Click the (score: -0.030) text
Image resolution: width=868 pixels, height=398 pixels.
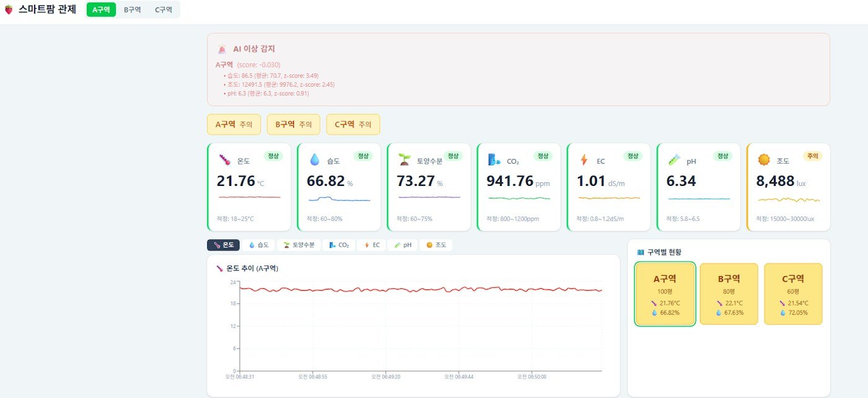click(x=259, y=64)
